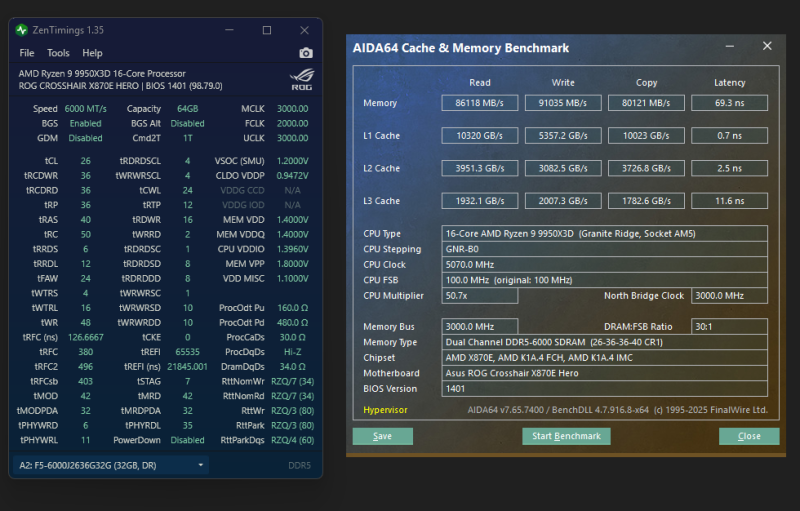Click Cmd2T value 1T

[x=187, y=138]
